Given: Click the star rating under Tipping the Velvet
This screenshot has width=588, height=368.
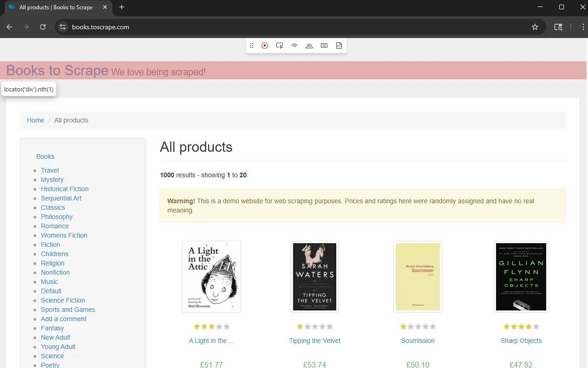Looking at the screenshot, I should coord(314,327).
